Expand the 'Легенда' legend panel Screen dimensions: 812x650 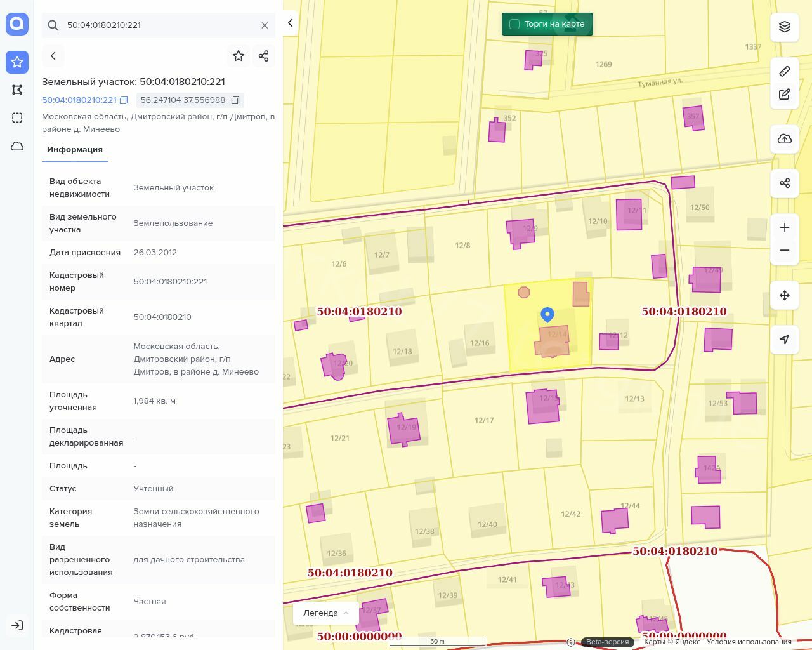[326, 613]
